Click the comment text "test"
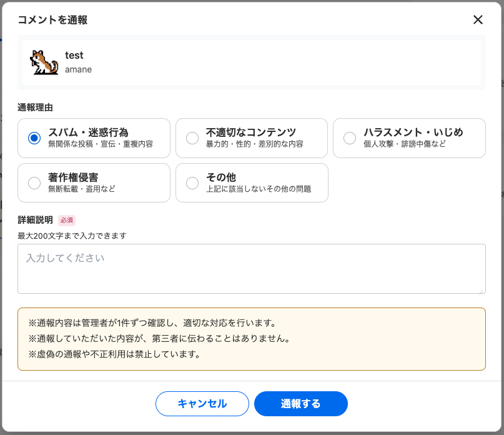This screenshot has width=504, height=435. [x=74, y=56]
